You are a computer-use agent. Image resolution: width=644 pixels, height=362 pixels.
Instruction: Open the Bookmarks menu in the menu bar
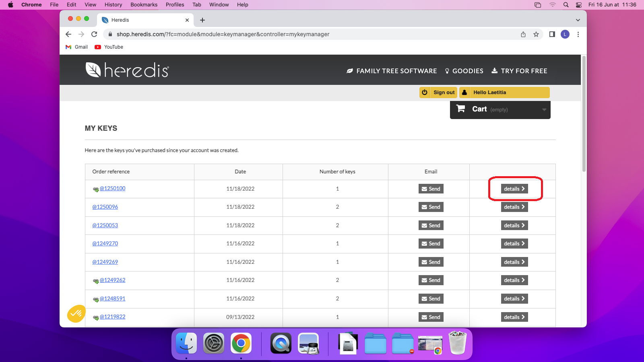coord(144,5)
